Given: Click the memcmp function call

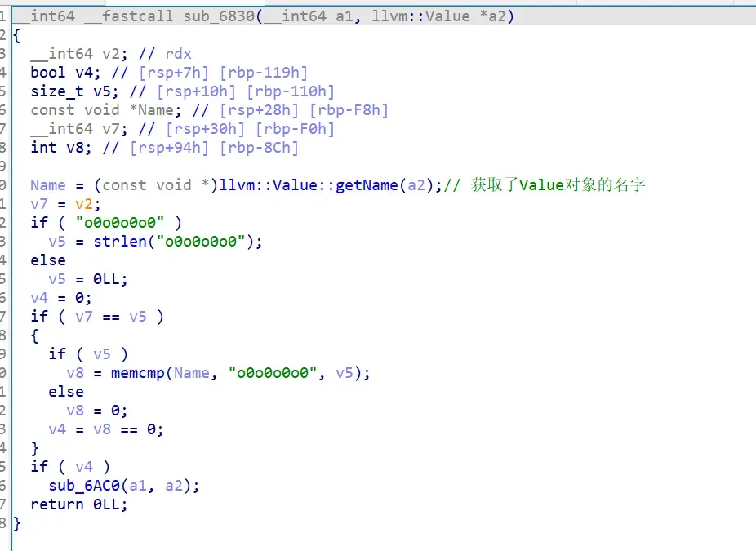Looking at the screenshot, I should click(x=138, y=373).
